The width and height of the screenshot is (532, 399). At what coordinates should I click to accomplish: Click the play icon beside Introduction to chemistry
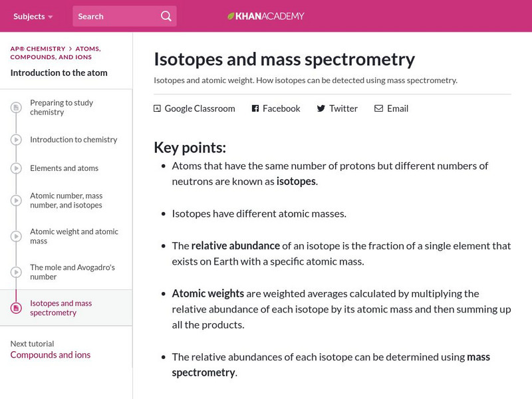click(16, 140)
